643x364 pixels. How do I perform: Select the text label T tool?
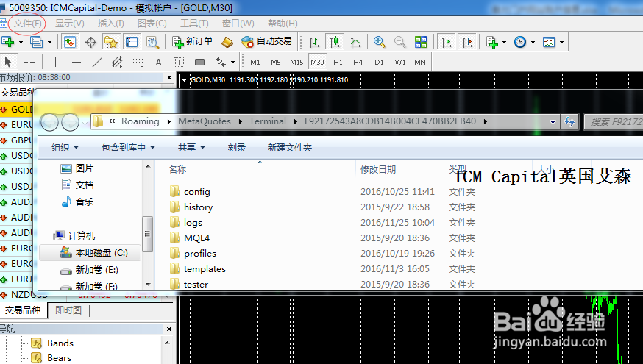179,63
